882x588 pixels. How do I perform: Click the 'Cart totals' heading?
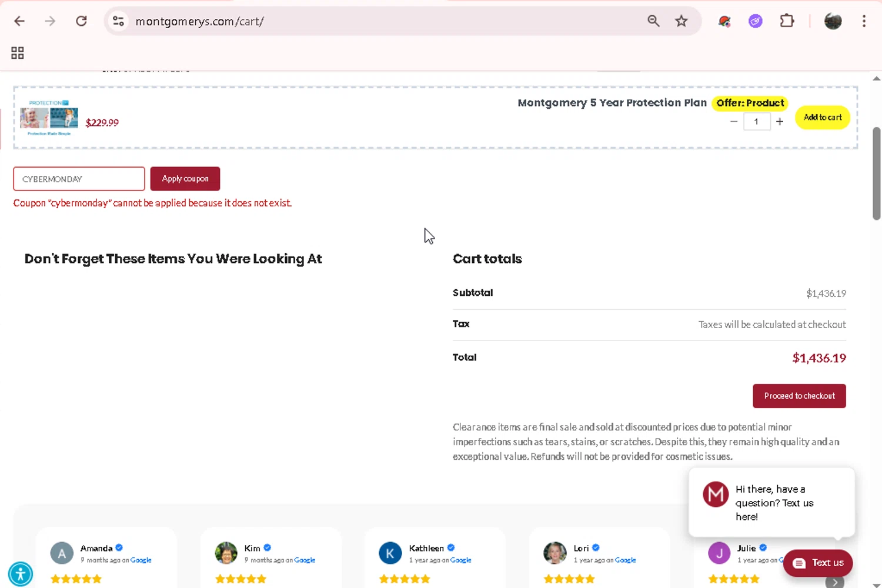[487, 259]
